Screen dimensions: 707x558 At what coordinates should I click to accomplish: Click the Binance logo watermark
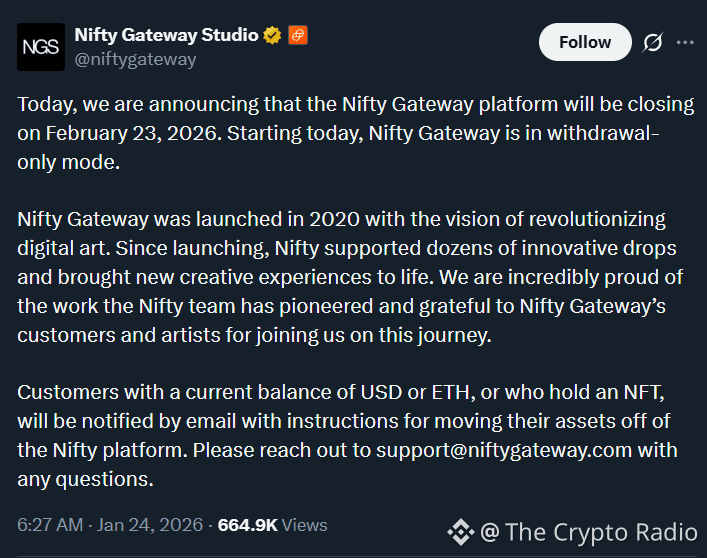tap(460, 531)
